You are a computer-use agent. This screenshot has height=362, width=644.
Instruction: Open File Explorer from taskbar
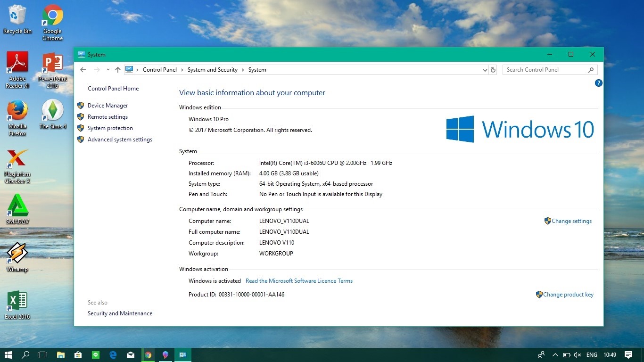61,355
